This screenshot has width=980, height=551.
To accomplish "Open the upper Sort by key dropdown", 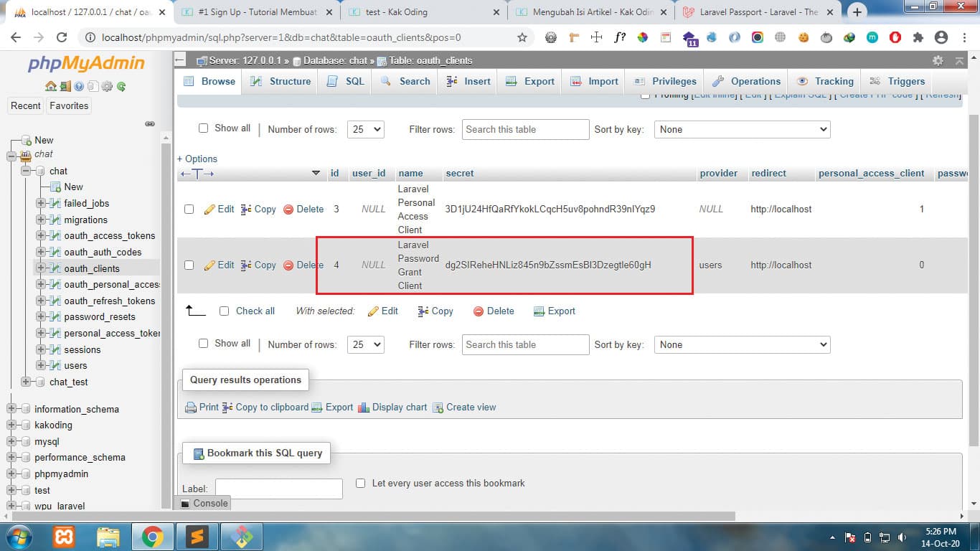I will pos(742,129).
